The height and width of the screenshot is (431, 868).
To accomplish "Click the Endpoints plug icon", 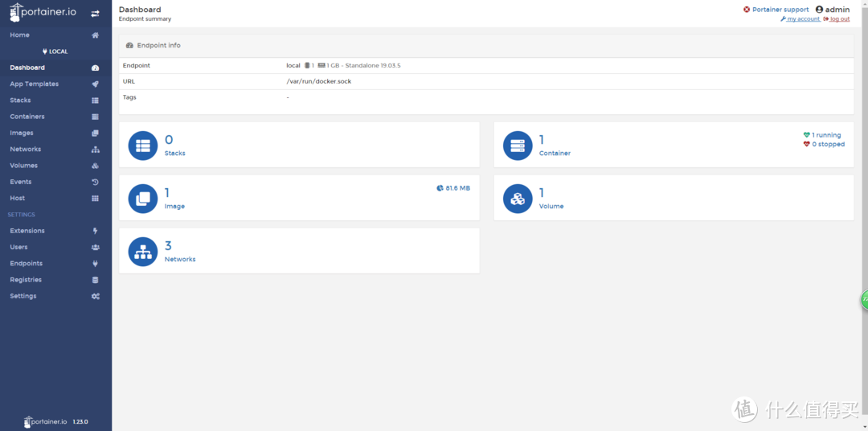I will [x=95, y=264].
